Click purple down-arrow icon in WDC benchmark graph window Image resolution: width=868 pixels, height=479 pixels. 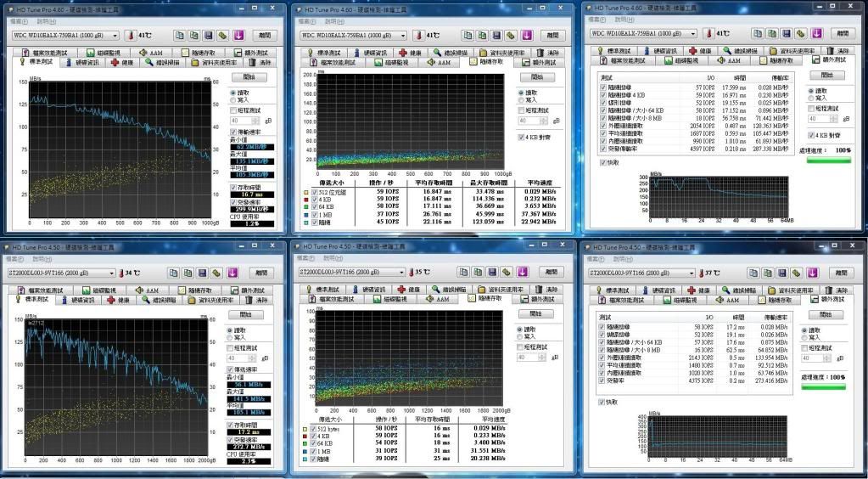tap(238, 36)
